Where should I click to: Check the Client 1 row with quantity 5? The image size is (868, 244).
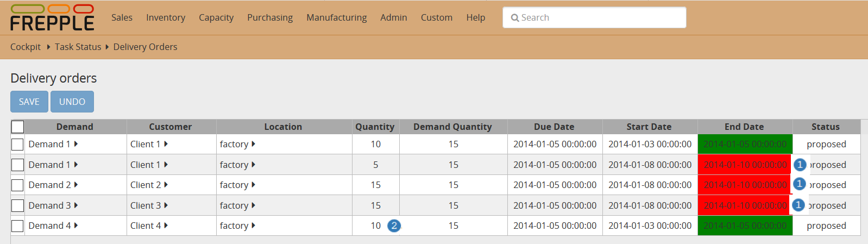[17, 165]
